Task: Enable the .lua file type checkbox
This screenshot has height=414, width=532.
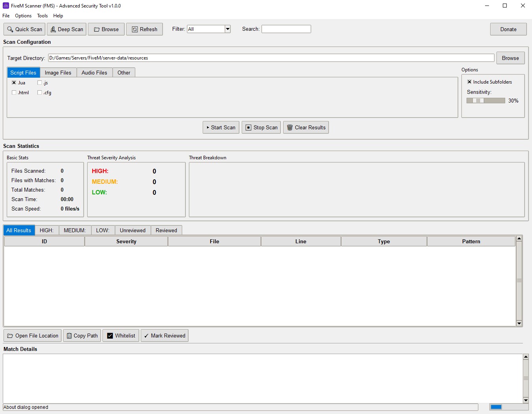Action: (x=14, y=83)
